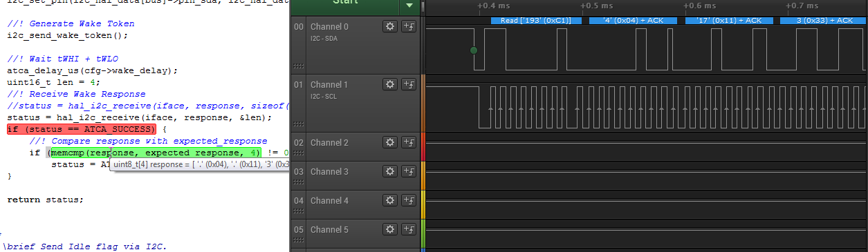Viewport: 868px width, 252px height.
Task: Open the dropdown arrow beside Start
Action: click(x=409, y=6)
